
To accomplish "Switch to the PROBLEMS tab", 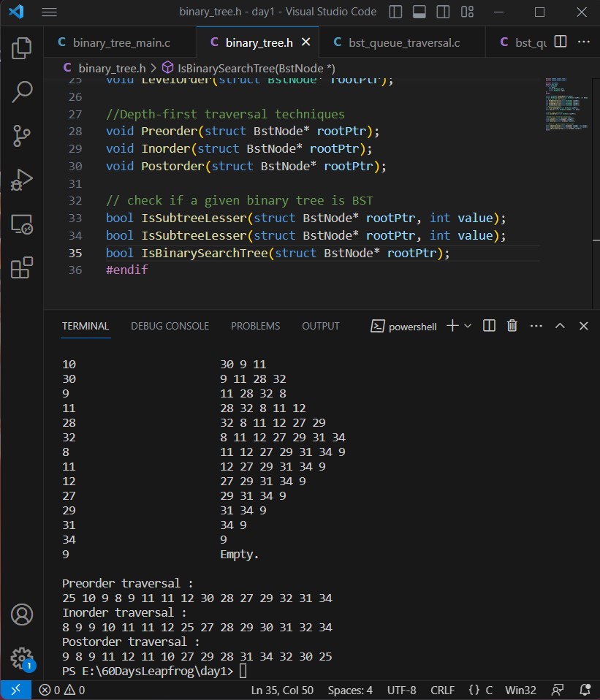I will [x=255, y=327].
